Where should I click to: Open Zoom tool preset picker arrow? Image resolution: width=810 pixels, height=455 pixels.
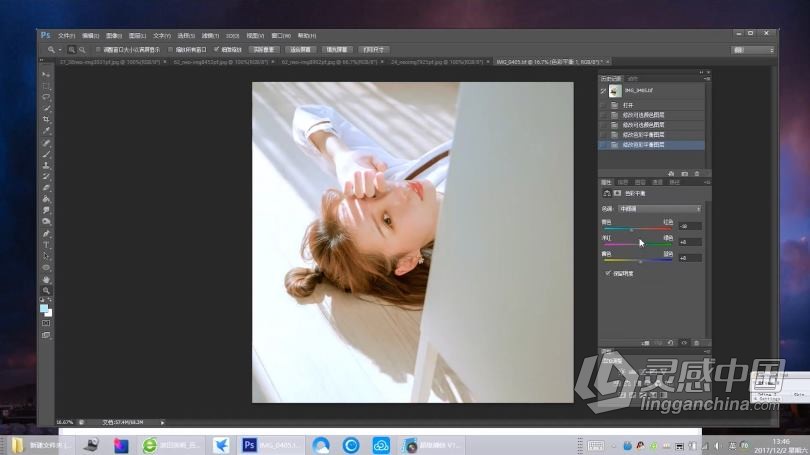60,50
